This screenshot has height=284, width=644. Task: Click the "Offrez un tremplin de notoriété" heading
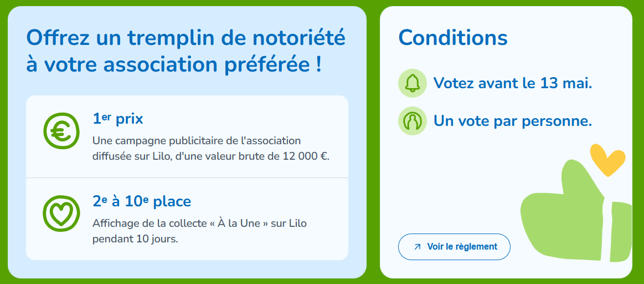[186, 38]
